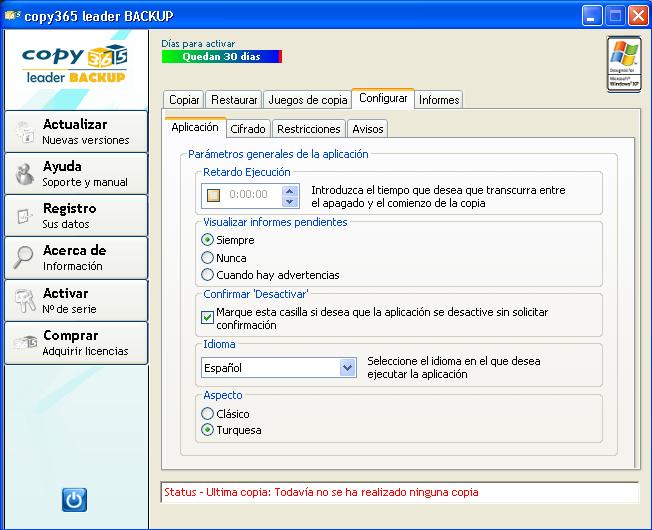Click the Registro Sus datos button
652x530 pixels.
pyautogui.click(x=76, y=216)
